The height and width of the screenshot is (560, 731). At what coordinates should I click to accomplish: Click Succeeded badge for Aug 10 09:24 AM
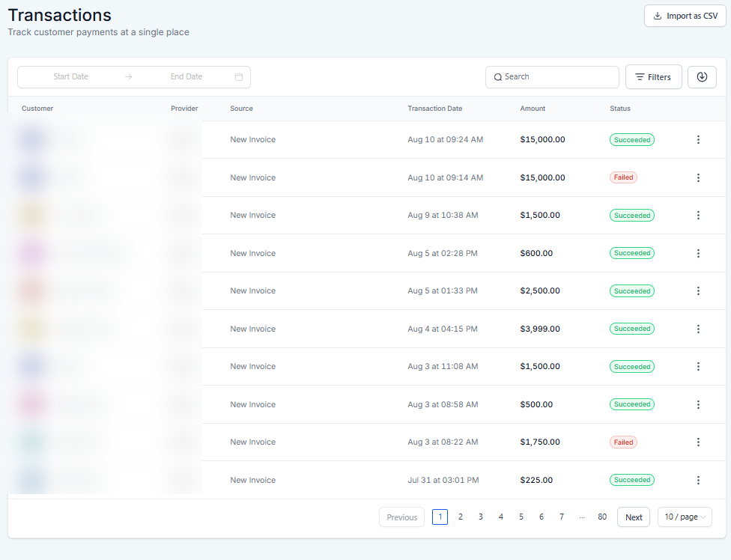pyautogui.click(x=631, y=140)
